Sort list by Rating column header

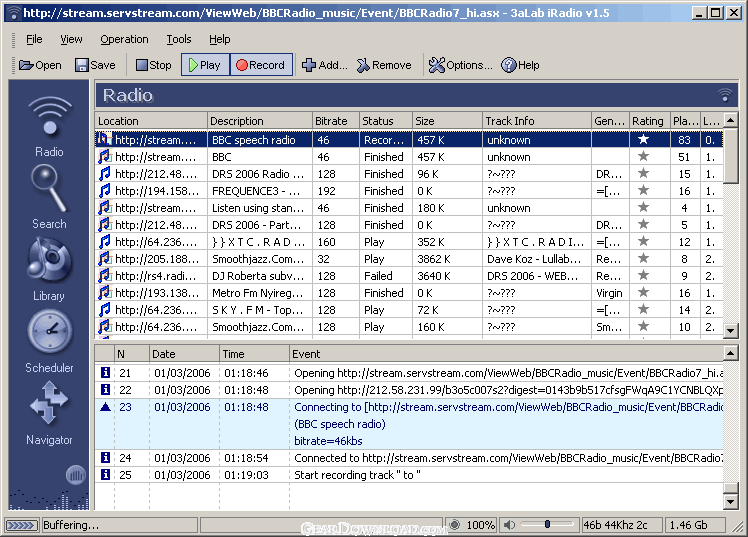pos(648,121)
